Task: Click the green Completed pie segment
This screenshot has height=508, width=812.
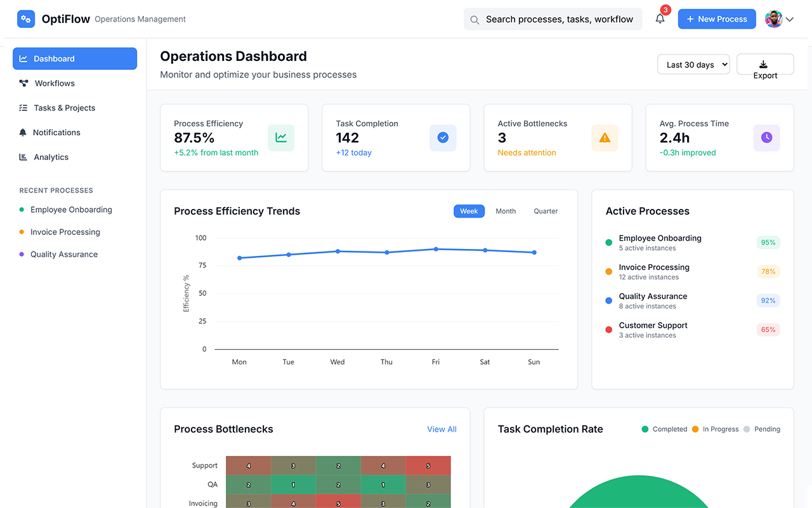Action: (639, 494)
